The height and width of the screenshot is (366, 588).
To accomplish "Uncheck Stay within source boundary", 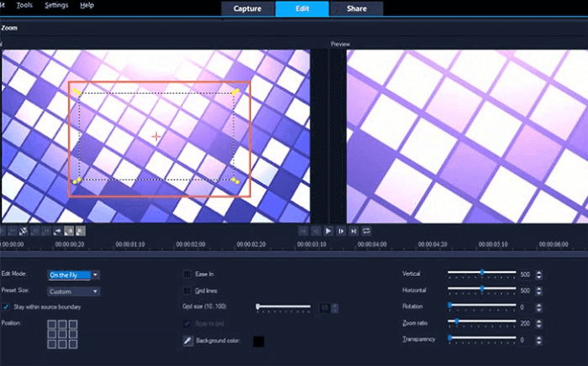I will (7, 306).
